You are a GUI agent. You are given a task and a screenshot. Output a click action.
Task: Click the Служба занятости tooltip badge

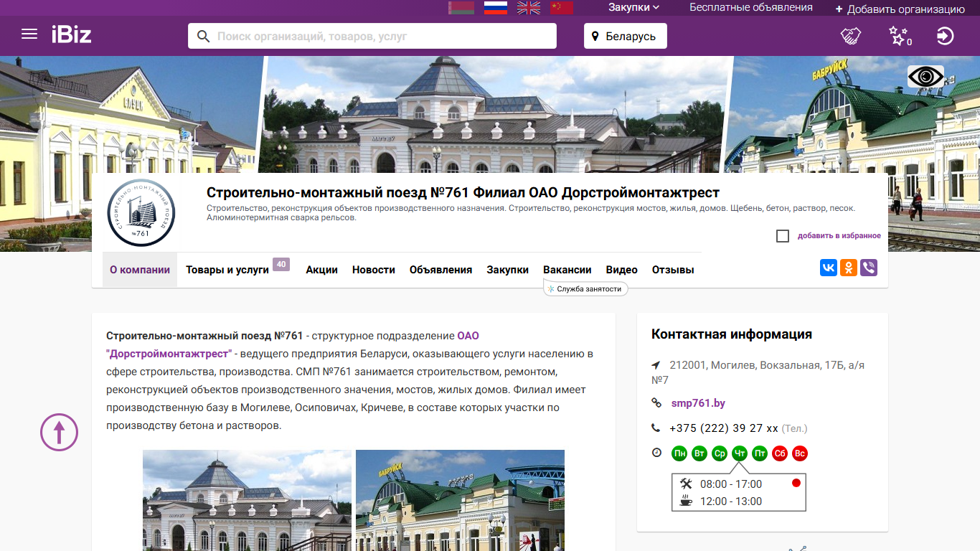[x=586, y=288]
